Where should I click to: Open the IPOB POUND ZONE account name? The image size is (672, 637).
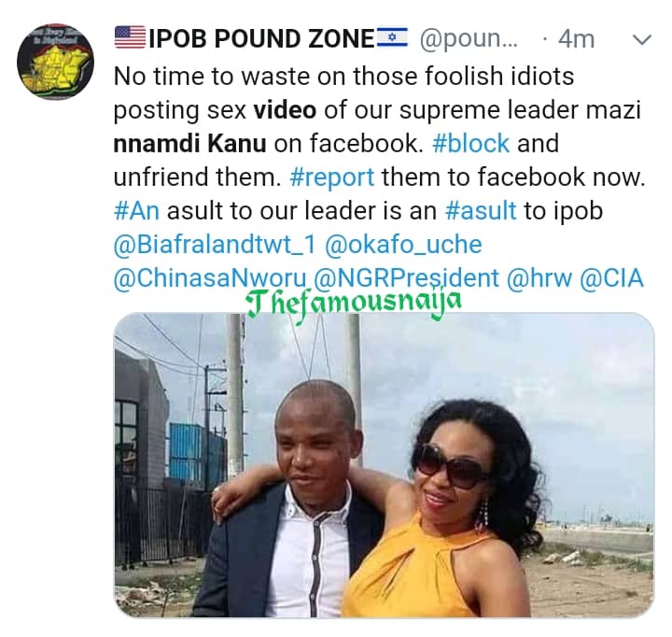(x=259, y=38)
